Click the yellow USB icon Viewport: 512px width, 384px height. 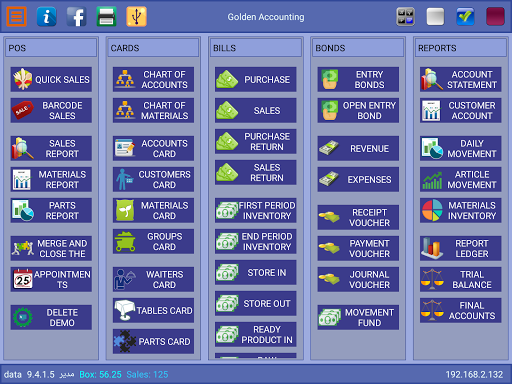[x=136, y=16]
